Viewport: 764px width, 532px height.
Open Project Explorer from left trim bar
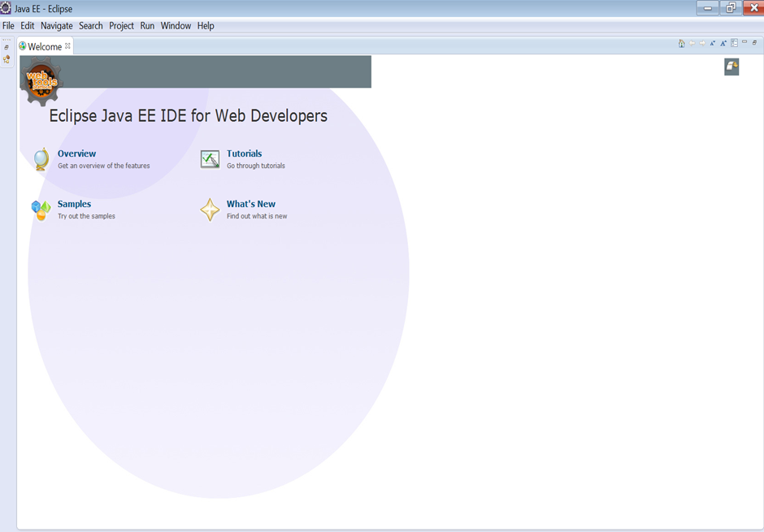tap(7, 59)
